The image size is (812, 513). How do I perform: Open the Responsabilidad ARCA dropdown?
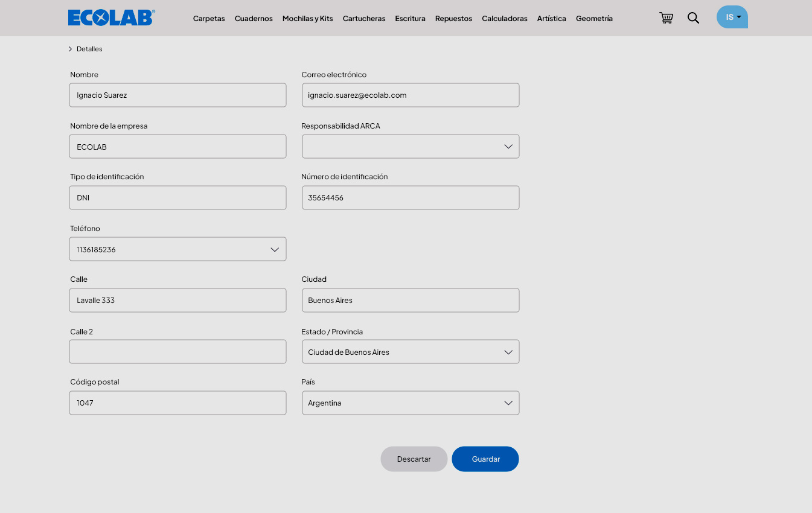(x=411, y=147)
